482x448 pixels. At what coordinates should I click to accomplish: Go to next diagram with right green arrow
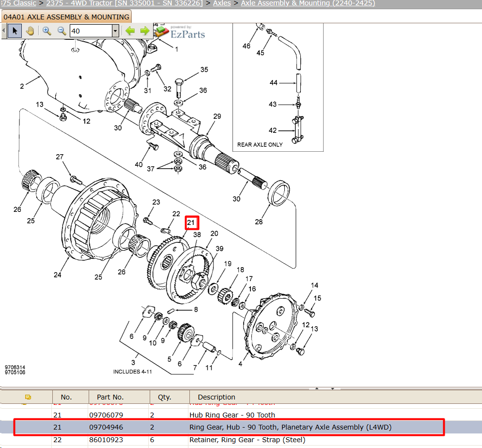(x=144, y=31)
